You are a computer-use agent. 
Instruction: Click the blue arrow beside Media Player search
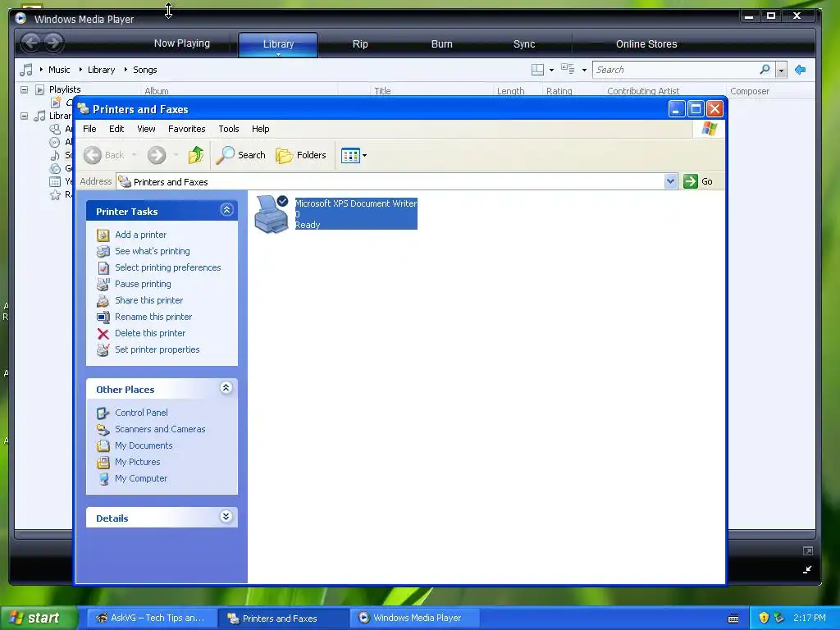(801, 70)
